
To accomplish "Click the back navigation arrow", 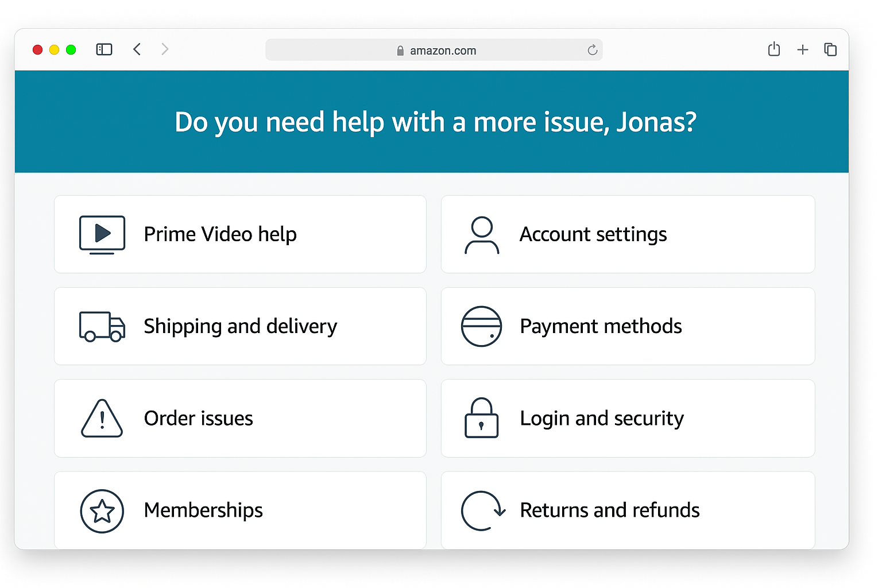I will pyautogui.click(x=137, y=49).
